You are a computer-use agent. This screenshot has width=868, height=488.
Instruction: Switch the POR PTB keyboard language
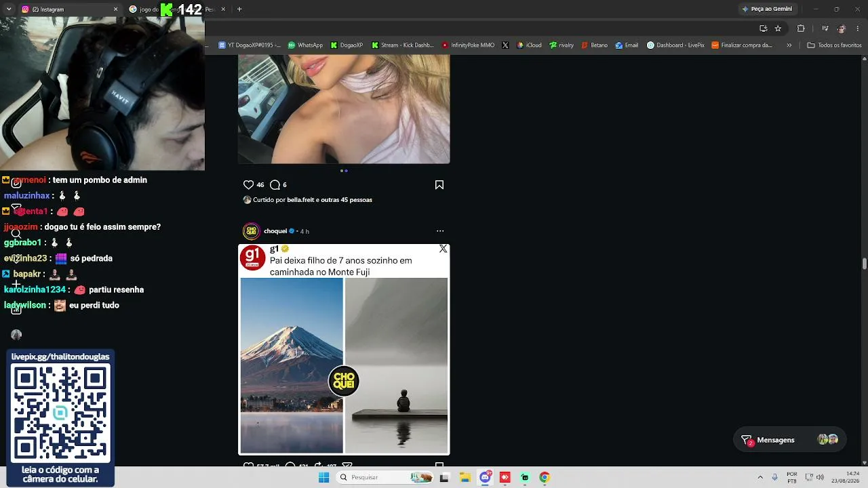pyautogui.click(x=792, y=477)
